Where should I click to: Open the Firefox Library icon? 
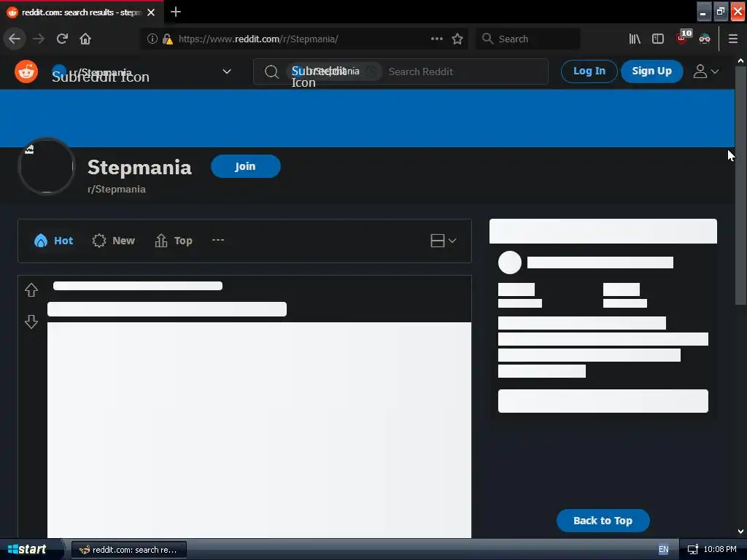pos(635,39)
